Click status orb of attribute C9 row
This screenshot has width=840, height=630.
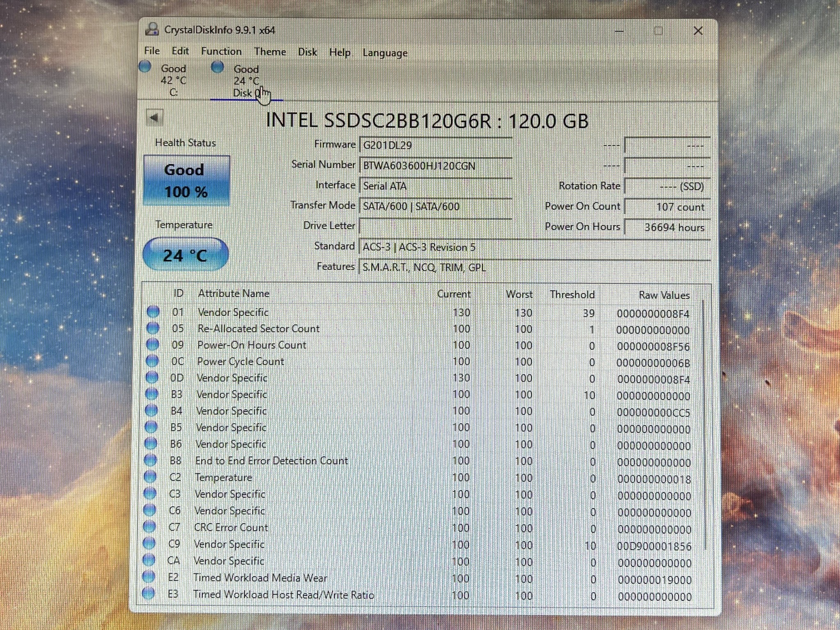149,543
